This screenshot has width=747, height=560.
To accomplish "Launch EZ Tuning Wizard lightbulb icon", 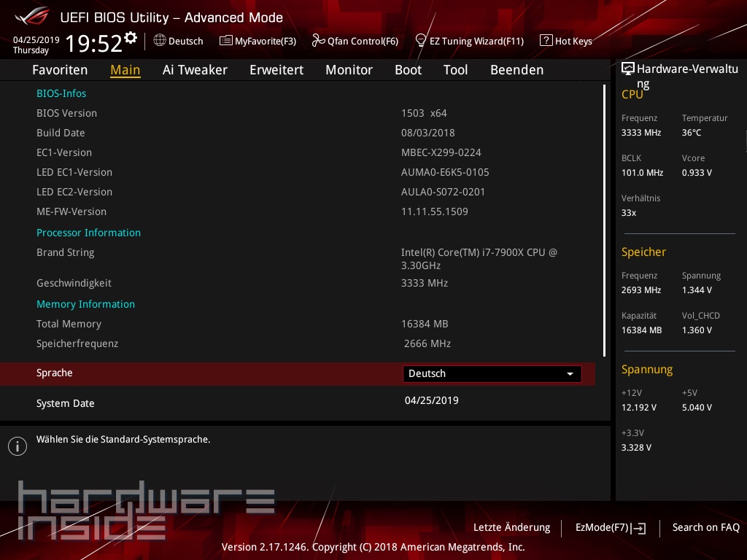I will (x=421, y=41).
